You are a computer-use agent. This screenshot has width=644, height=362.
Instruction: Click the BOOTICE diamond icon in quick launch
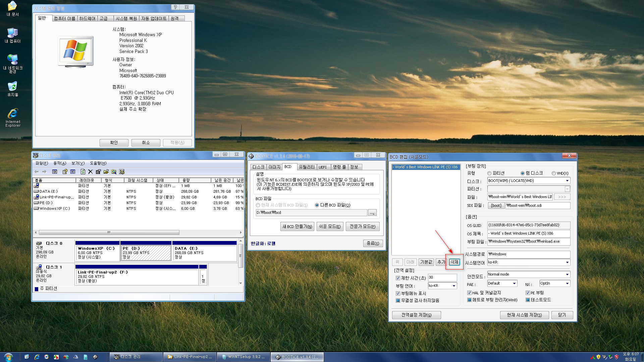point(95,357)
